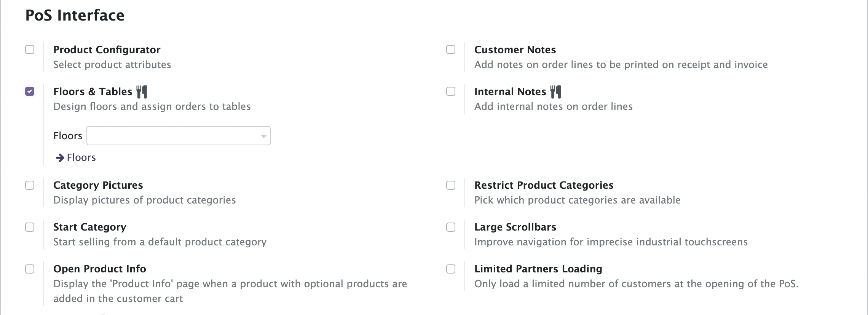
Task: Click the fork-knife icon beside Floors & Tables
Action: pos(142,92)
